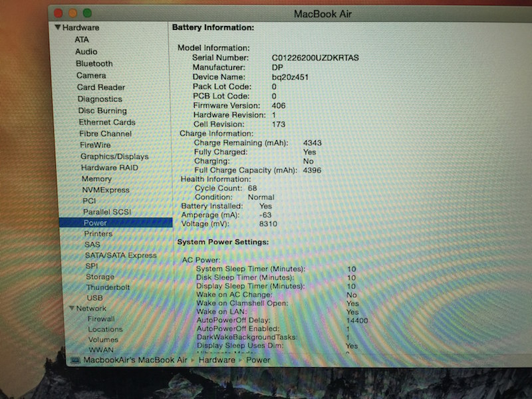Select Diagnostics in the sidebar
The width and height of the screenshot is (532, 399).
coord(100,99)
